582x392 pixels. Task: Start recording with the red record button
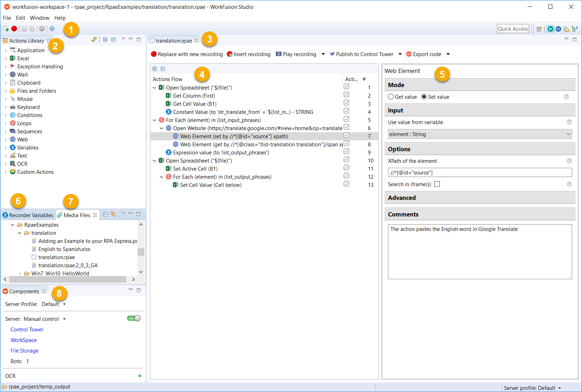coord(14,29)
